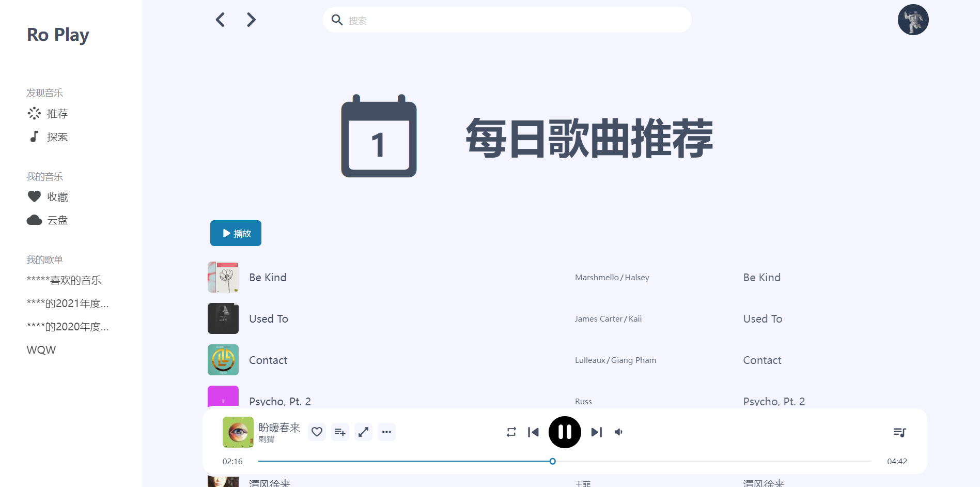Select the Used To song title

coord(269,319)
